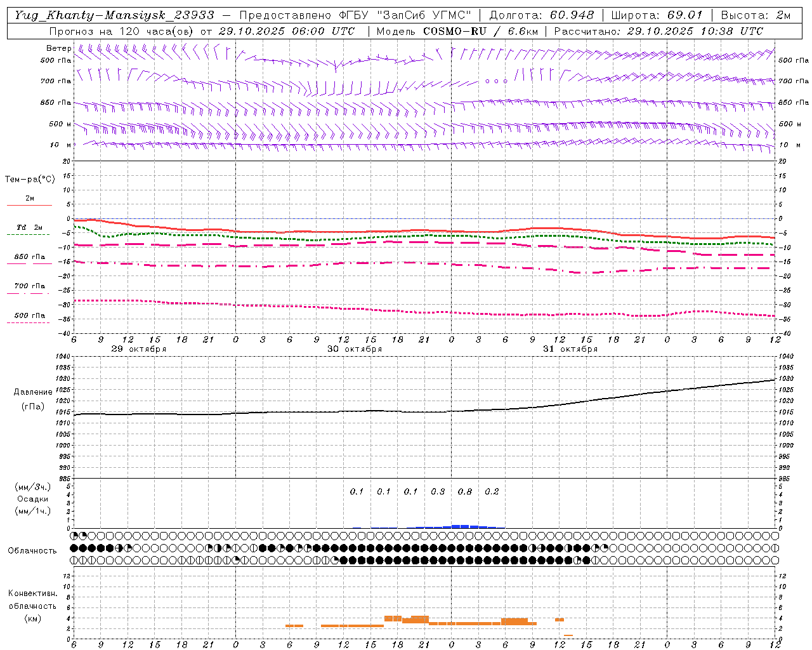Screen dimensions: 812x650
Task: Click the (мм/1ч.) precipitation unit label
Action: pyautogui.click(x=33, y=511)
